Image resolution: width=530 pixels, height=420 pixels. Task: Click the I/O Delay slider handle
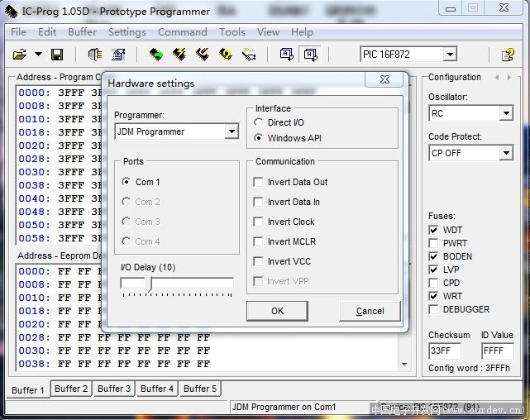pyautogui.click(x=150, y=284)
